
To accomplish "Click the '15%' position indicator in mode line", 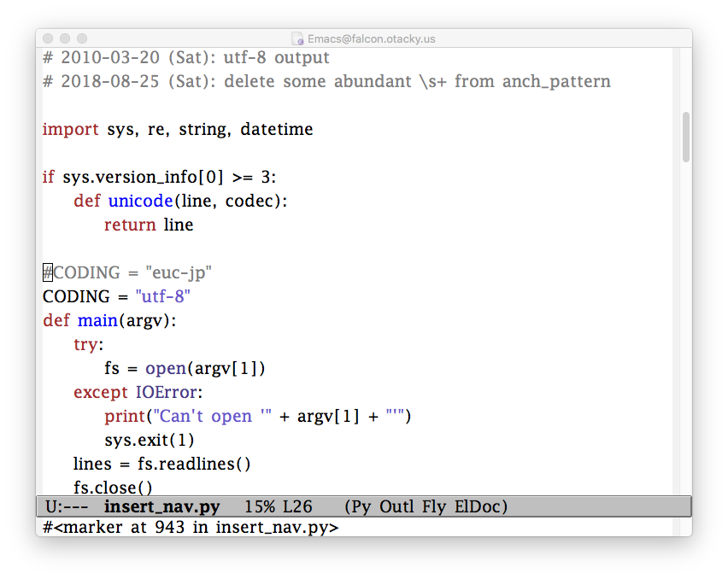I will [x=260, y=506].
